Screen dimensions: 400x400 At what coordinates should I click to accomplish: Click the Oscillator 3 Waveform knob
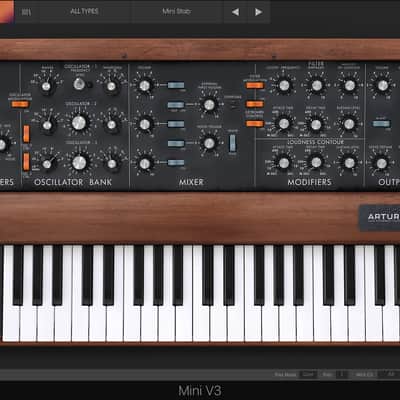(112, 164)
